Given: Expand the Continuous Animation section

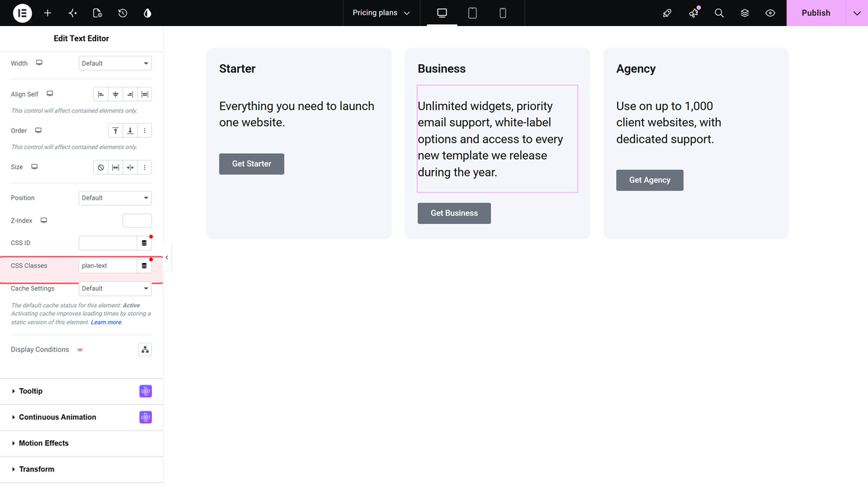Looking at the screenshot, I should coord(81,417).
